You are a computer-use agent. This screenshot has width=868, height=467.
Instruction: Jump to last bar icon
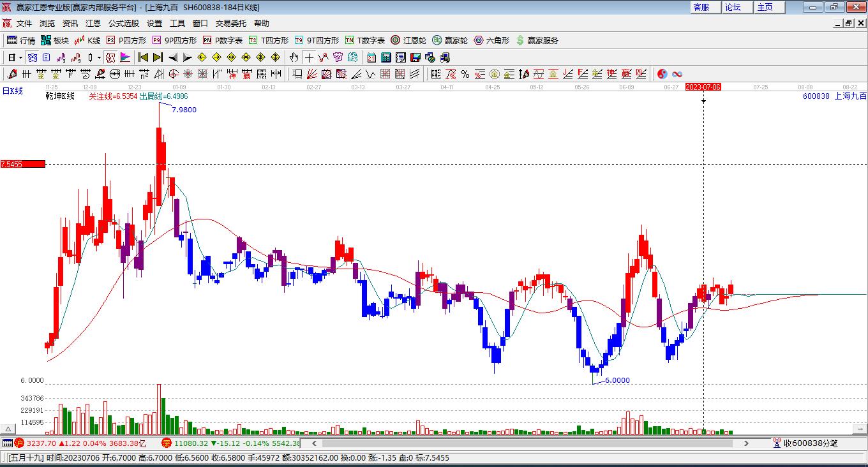pyautogui.click(x=158, y=57)
